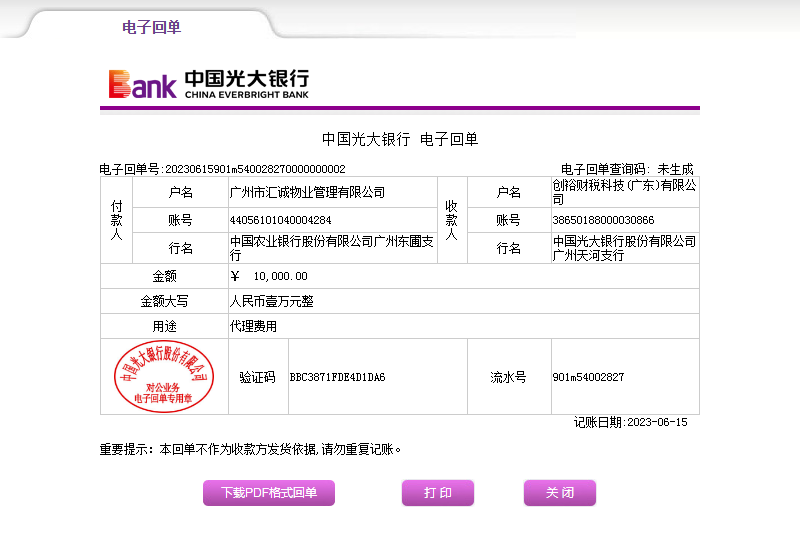Click the 用途 label cell
The image size is (800, 534).
point(164,326)
